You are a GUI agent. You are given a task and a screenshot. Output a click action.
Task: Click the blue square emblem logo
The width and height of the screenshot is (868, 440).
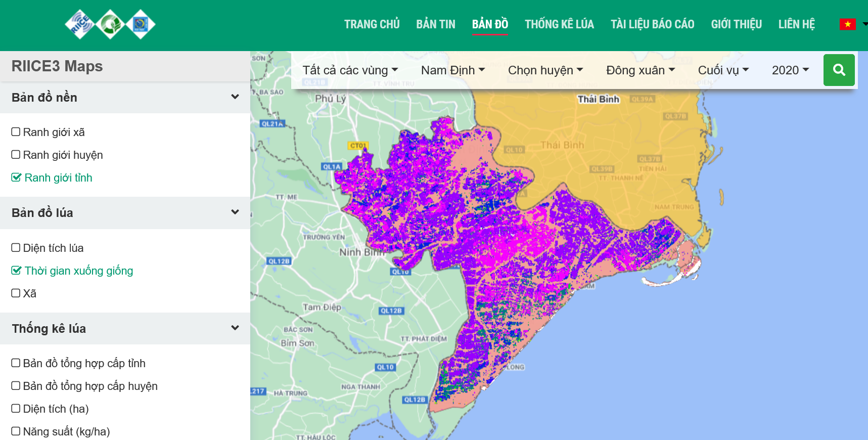[x=140, y=24]
